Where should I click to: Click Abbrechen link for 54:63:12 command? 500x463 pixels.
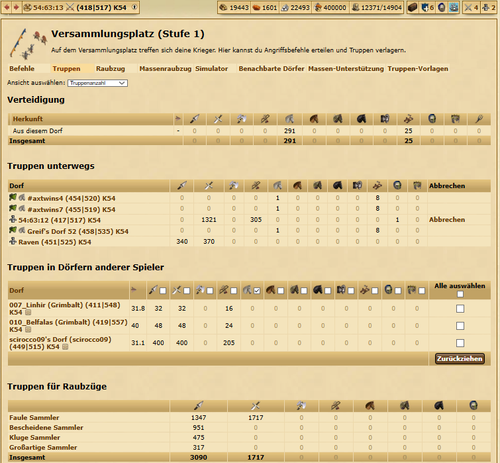click(x=447, y=220)
